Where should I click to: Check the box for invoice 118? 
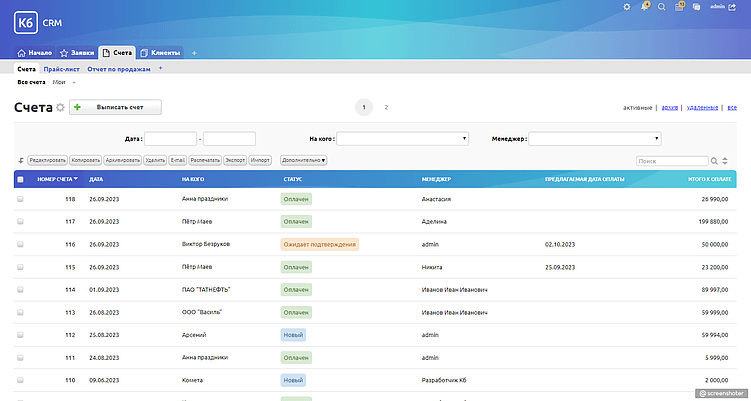pyautogui.click(x=20, y=199)
